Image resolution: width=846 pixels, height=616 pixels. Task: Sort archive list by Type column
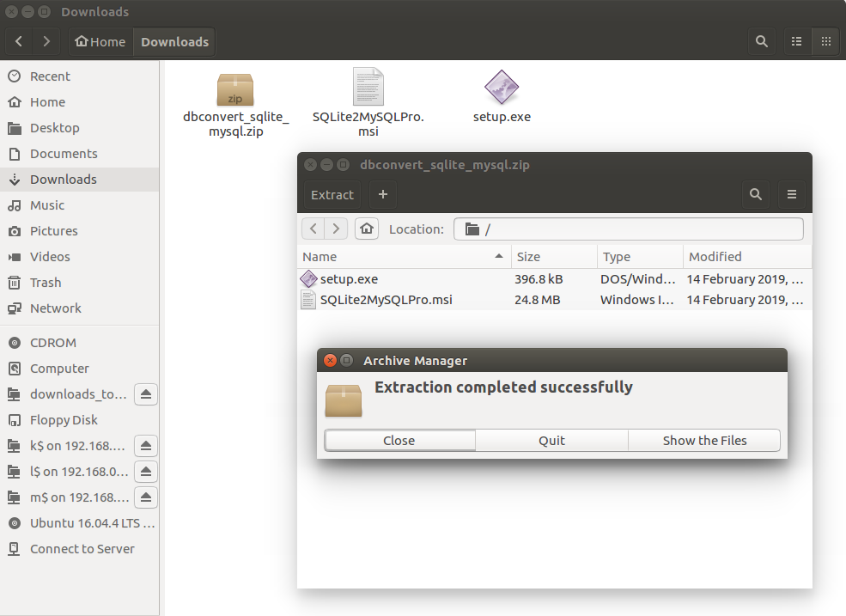pos(640,257)
